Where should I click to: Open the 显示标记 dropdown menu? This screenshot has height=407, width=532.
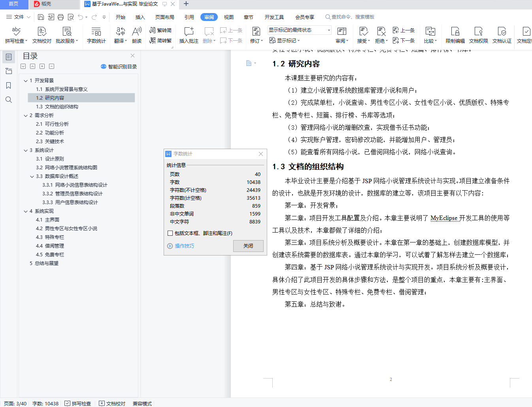click(285, 40)
